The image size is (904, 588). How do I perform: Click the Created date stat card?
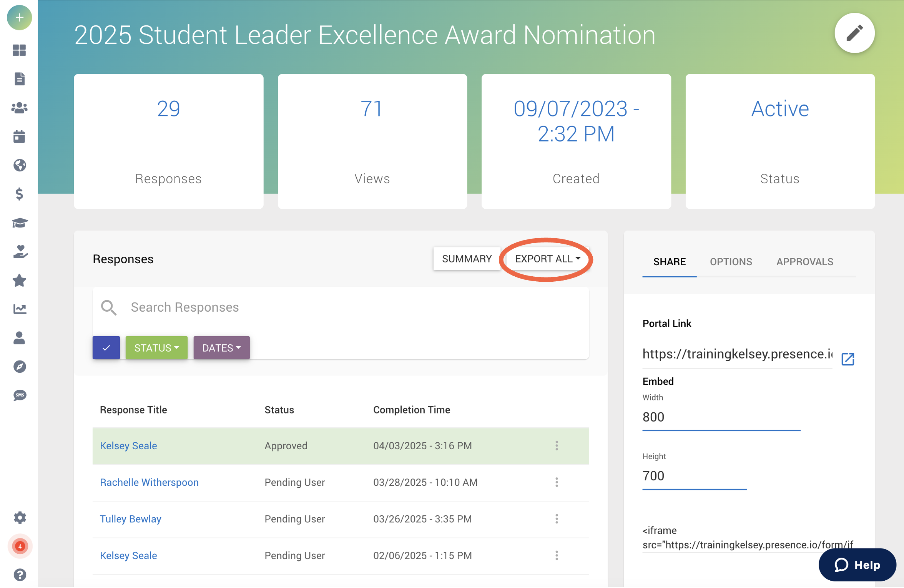pyautogui.click(x=576, y=141)
